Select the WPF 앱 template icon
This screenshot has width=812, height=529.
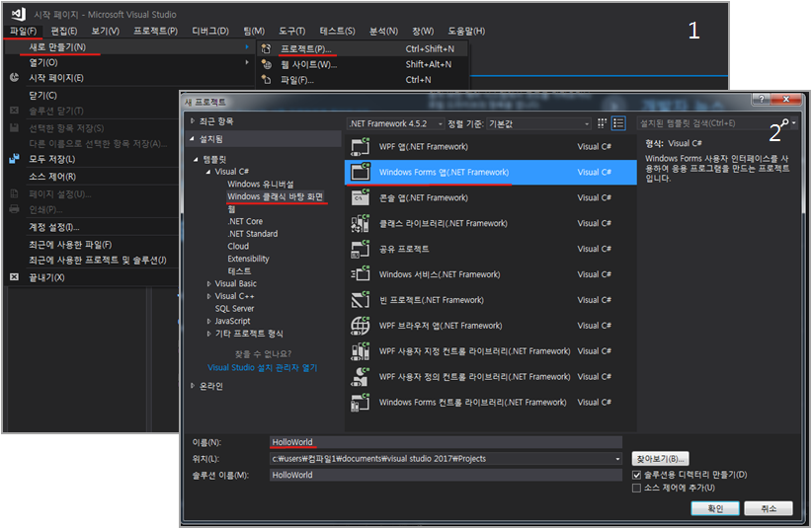[x=361, y=146]
